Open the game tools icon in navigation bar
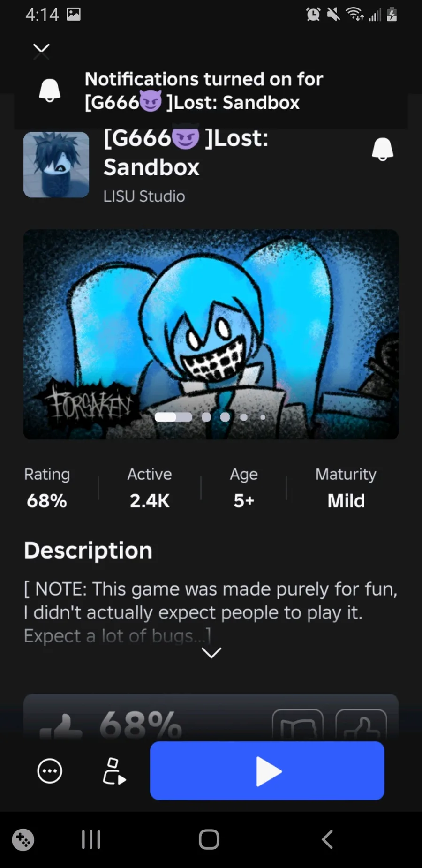Screen dimensions: 422x868 23,839
